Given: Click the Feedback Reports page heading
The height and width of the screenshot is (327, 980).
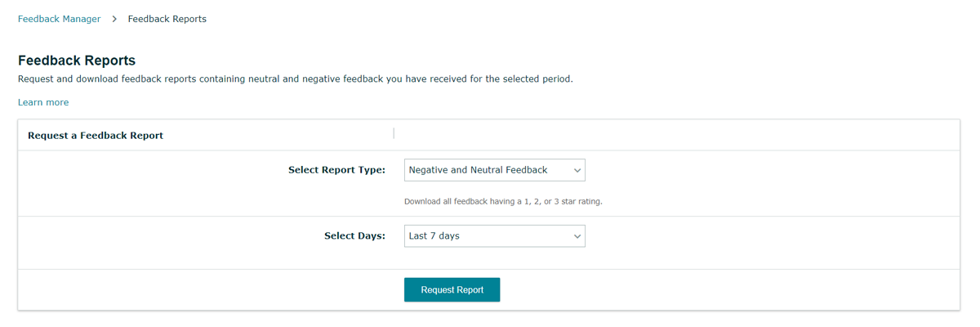Looking at the screenshot, I should click(x=77, y=60).
